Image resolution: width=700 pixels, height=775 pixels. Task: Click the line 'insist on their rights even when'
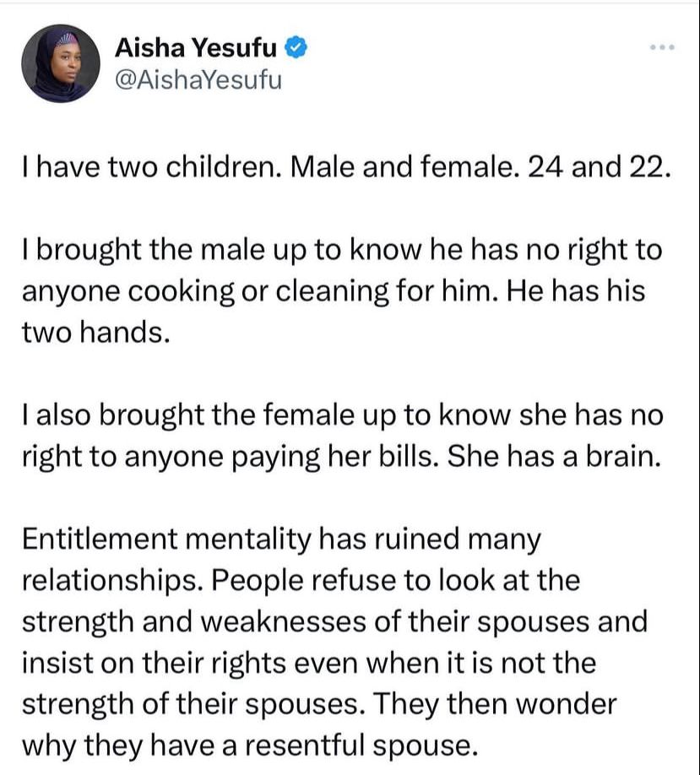click(309, 663)
